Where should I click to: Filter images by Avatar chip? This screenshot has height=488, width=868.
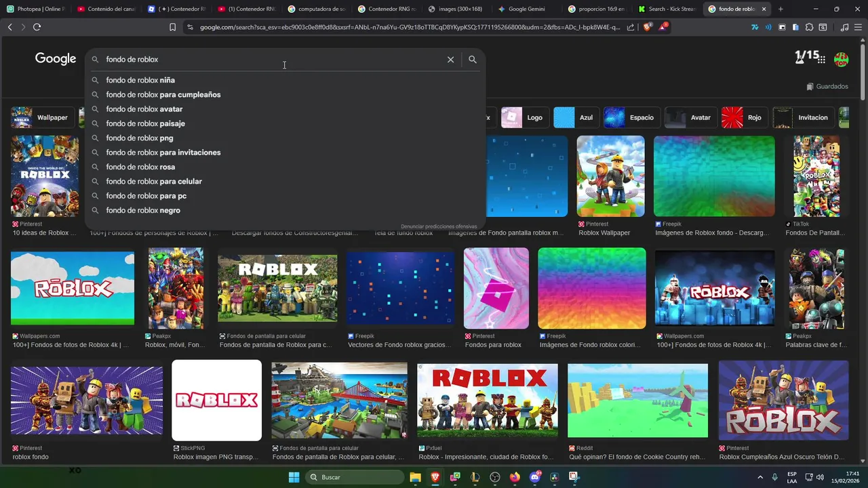point(690,117)
